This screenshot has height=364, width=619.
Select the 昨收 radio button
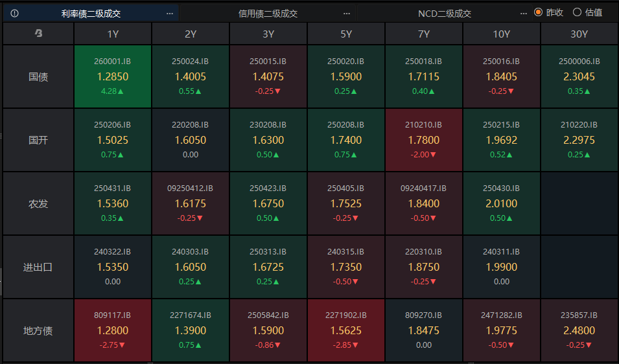click(x=538, y=12)
